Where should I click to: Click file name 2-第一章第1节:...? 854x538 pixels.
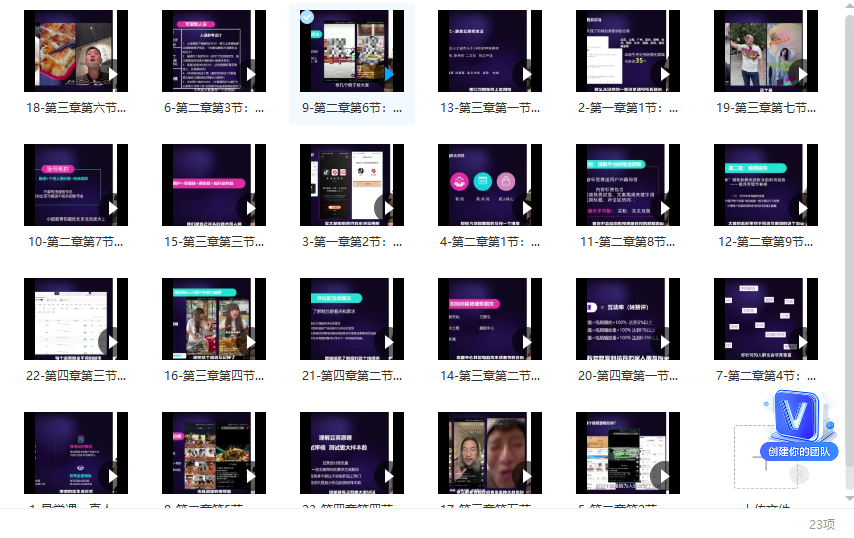[628, 108]
